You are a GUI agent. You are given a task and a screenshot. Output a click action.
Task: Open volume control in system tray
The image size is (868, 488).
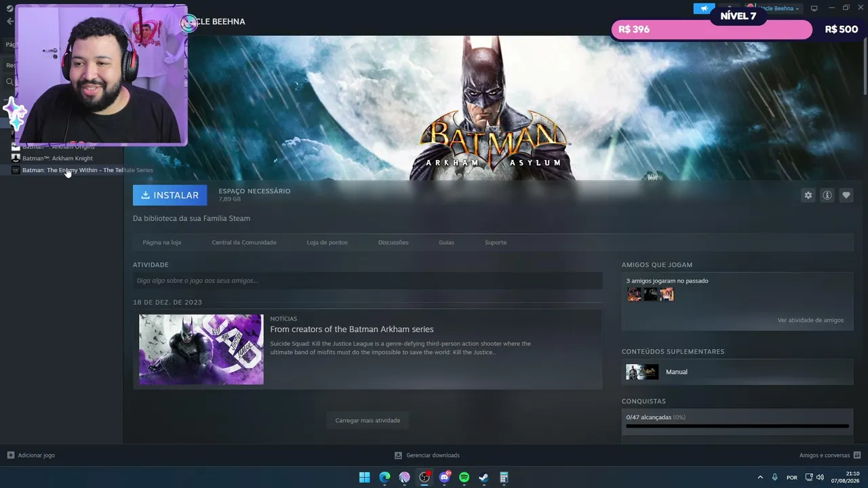point(821,477)
